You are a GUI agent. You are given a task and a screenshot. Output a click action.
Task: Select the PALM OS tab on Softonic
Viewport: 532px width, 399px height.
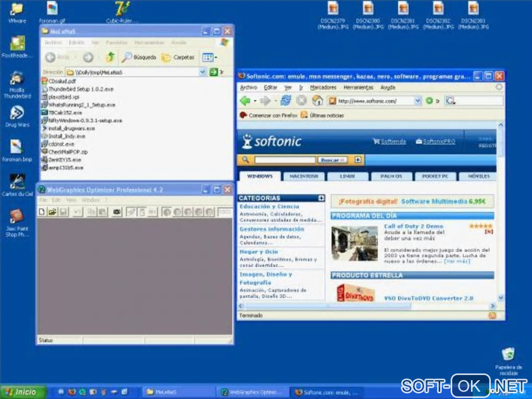[391, 176]
